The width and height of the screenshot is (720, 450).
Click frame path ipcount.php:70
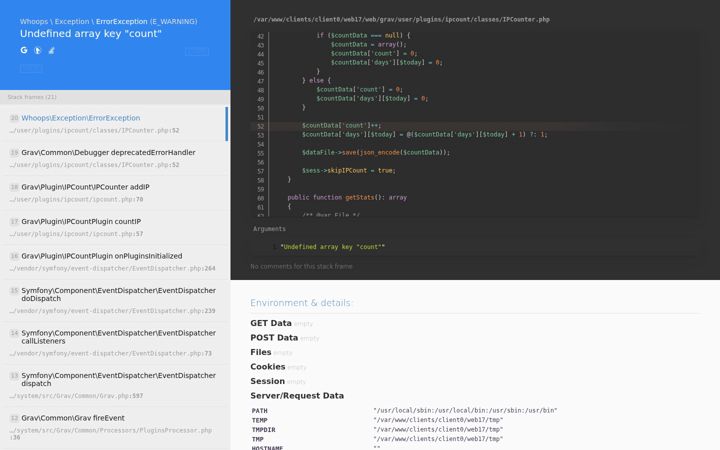click(76, 200)
